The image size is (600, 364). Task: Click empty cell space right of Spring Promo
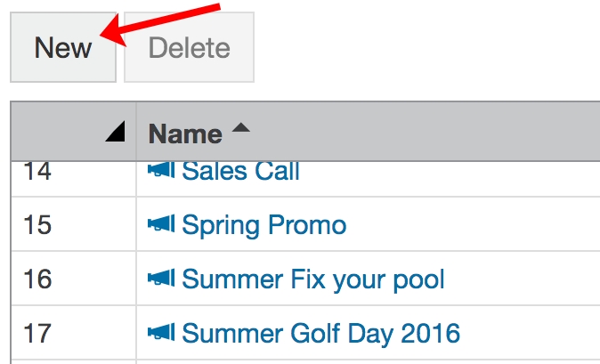tap(472, 225)
